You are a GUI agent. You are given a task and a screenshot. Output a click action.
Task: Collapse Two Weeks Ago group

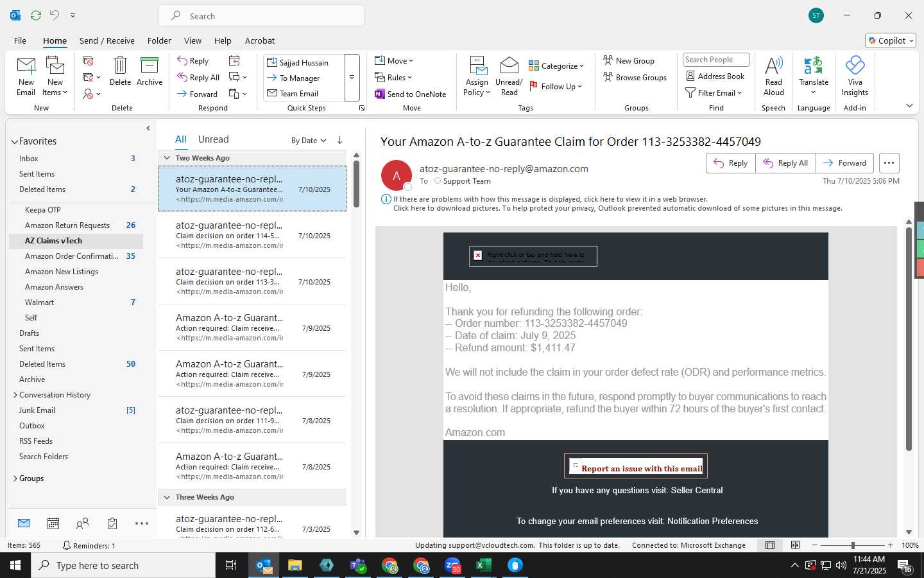click(x=167, y=158)
